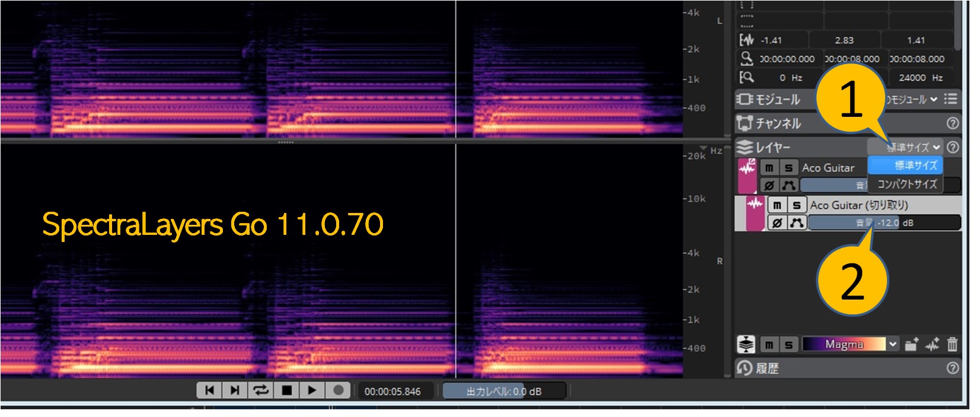Image resolution: width=980 pixels, height=417 pixels.
Task: Click the 00:00:00.000 time field
Action: tap(787, 59)
